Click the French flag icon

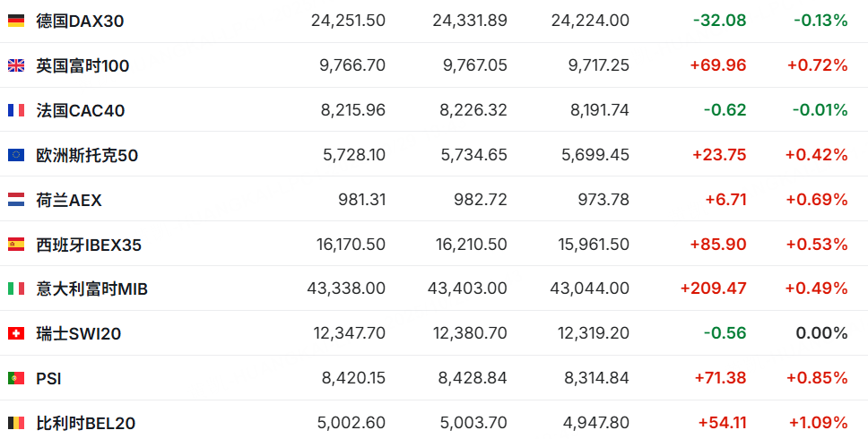16,110
